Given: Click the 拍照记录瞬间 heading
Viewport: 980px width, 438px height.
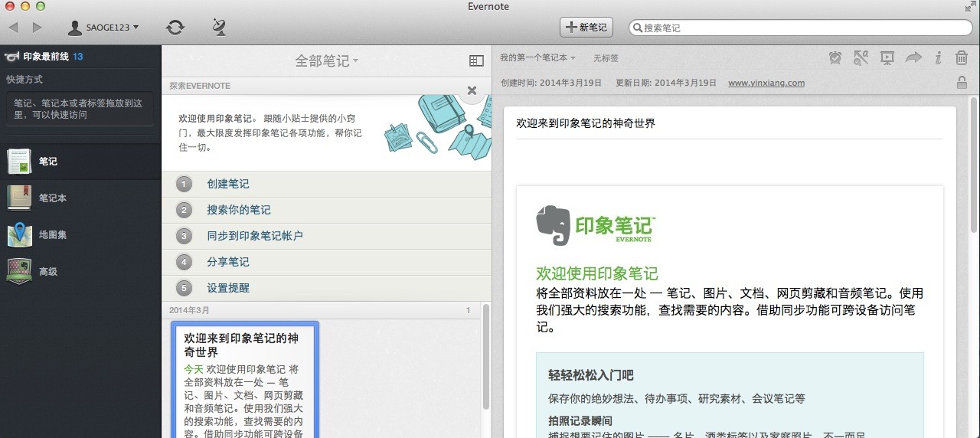Looking at the screenshot, I should click(580, 421).
